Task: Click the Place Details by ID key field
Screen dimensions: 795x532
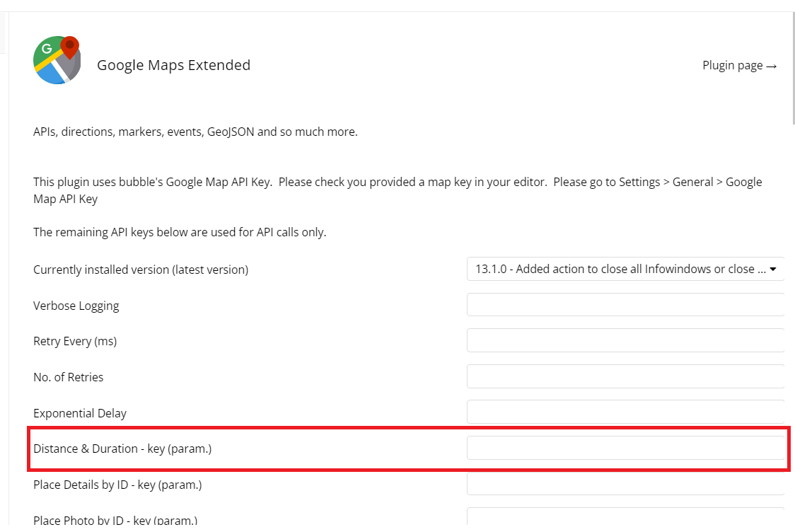Action: pyautogui.click(x=625, y=484)
